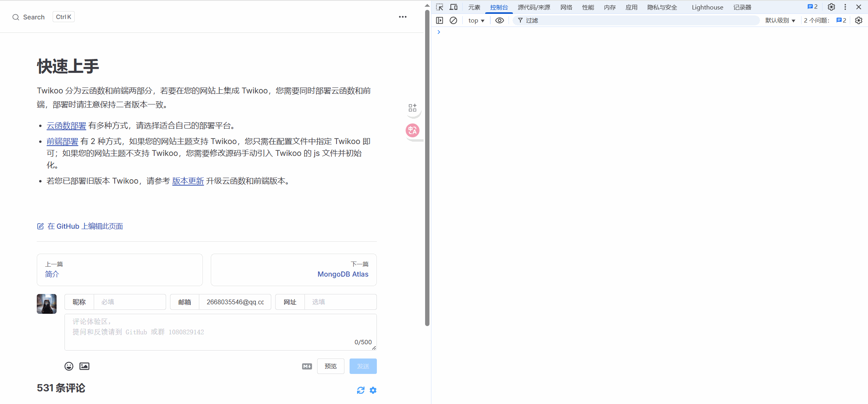Refresh comments with the reload icon
The height and width of the screenshot is (404, 868).
(x=361, y=390)
